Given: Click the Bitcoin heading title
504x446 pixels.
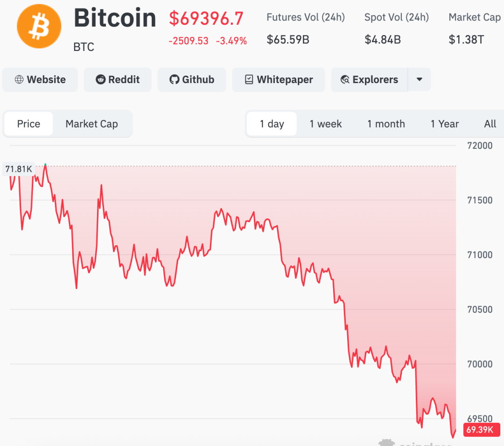Looking at the screenshot, I should (115, 18).
